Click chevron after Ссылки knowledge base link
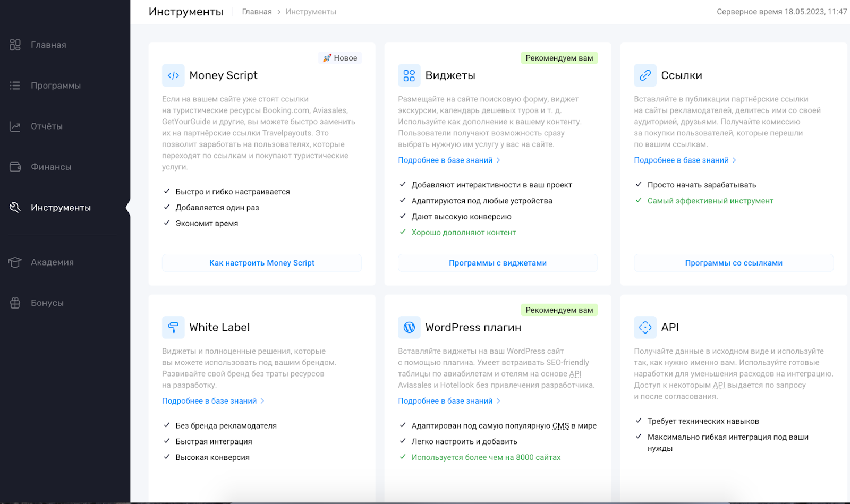 (x=734, y=160)
